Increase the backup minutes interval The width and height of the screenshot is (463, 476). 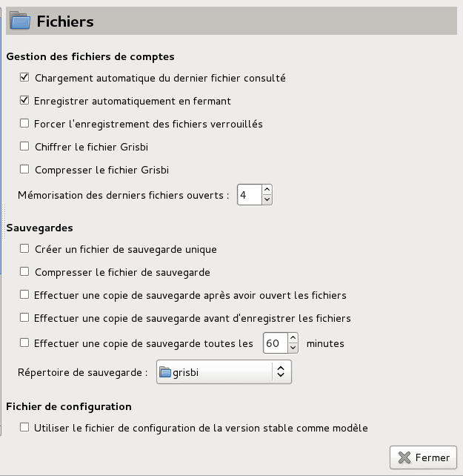(x=293, y=339)
